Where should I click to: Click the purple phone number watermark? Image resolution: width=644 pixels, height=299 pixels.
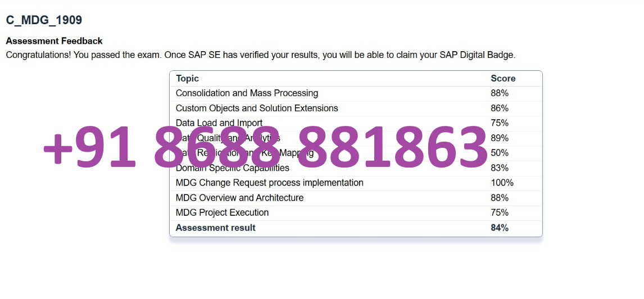[265, 147]
